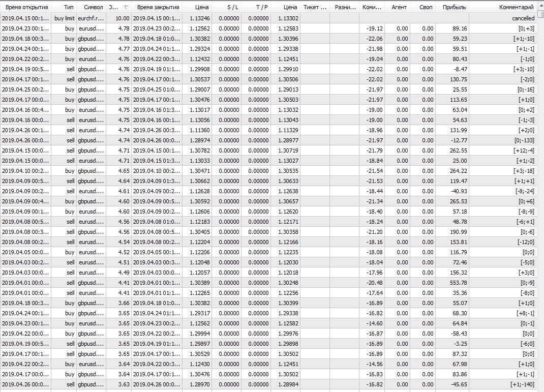Sort by the Прибыль column header
The image size is (544, 392).
[x=452, y=7]
